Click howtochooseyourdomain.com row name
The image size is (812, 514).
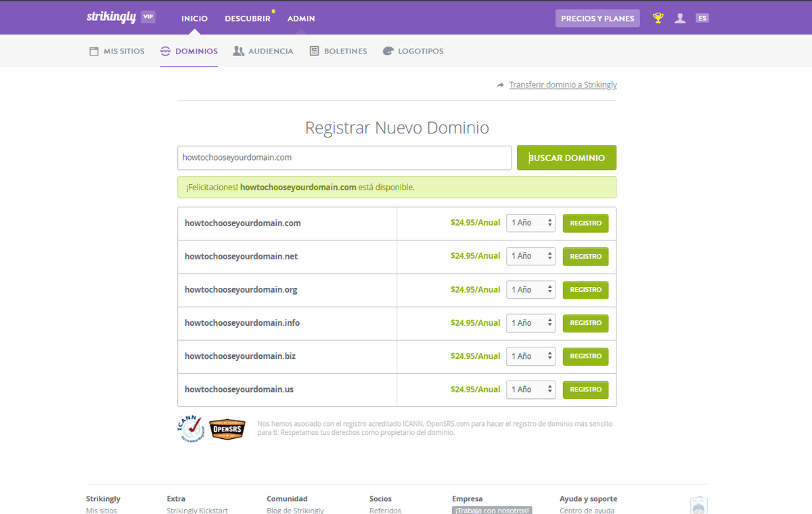click(x=243, y=223)
